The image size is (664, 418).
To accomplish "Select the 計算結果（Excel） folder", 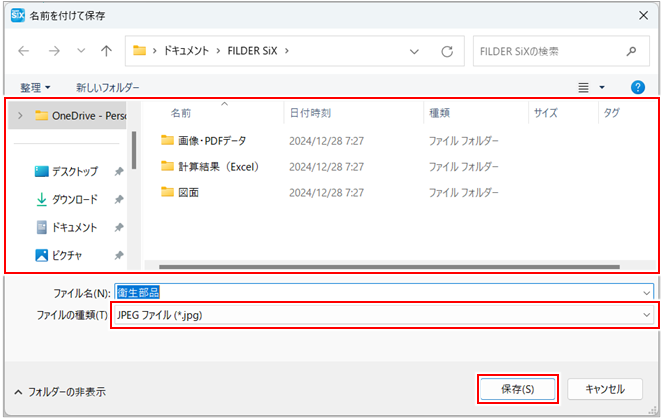I will [x=218, y=166].
